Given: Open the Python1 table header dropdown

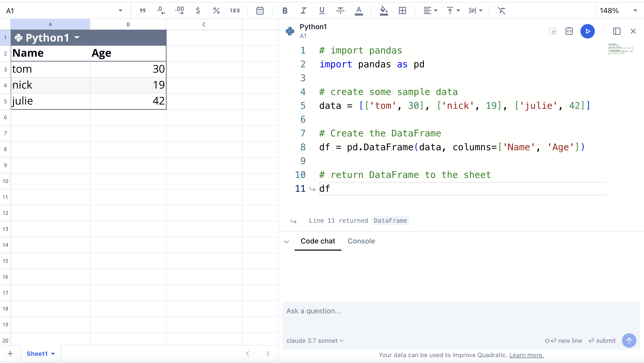Looking at the screenshot, I should click(77, 38).
